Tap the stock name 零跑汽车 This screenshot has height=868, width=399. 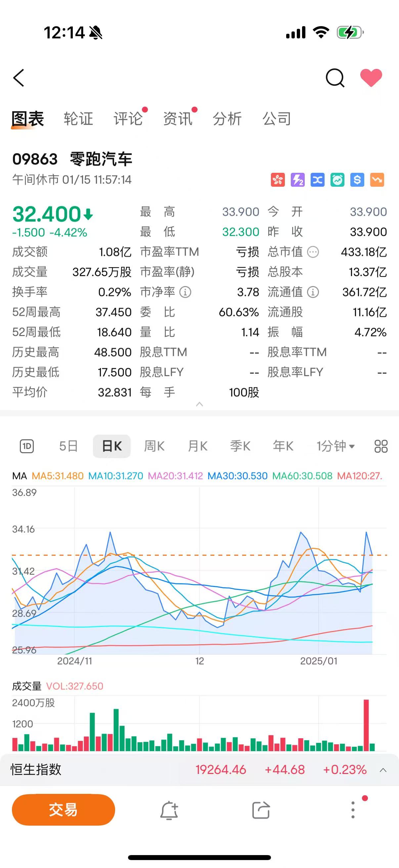coord(101,159)
